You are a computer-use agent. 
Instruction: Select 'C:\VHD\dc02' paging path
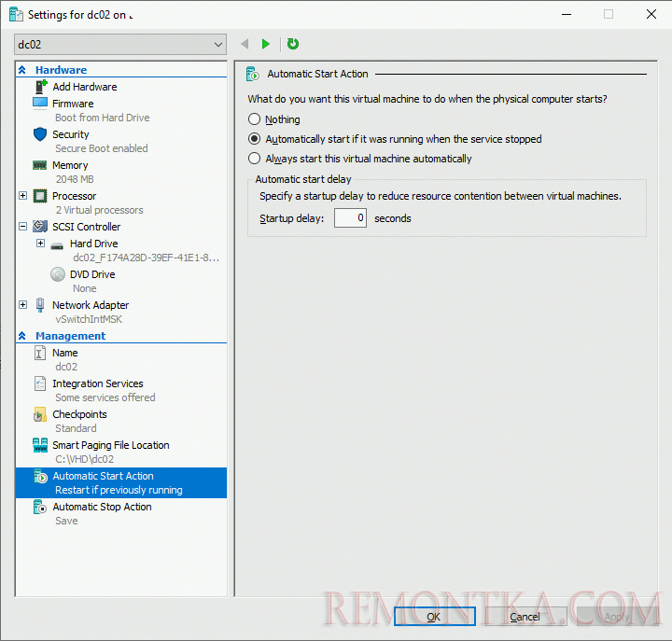click(x=84, y=459)
